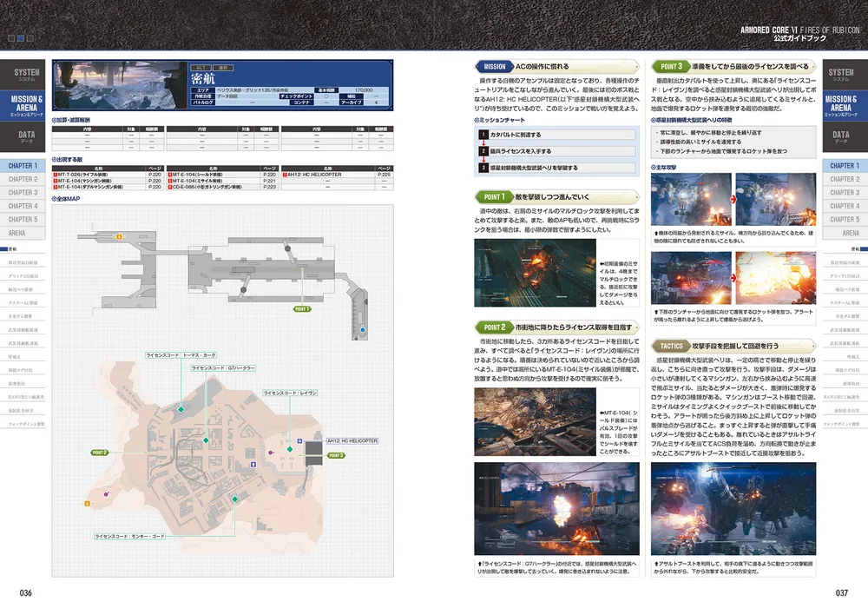This screenshot has height=615, width=868.
Task: Select the green POINT 2 map badge
Action: [x=99, y=452]
